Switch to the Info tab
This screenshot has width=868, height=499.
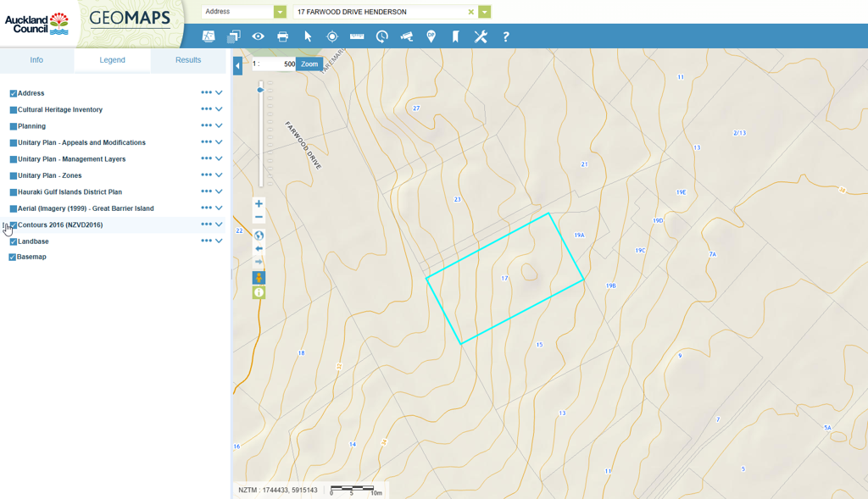pyautogui.click(x=36, y=60)
